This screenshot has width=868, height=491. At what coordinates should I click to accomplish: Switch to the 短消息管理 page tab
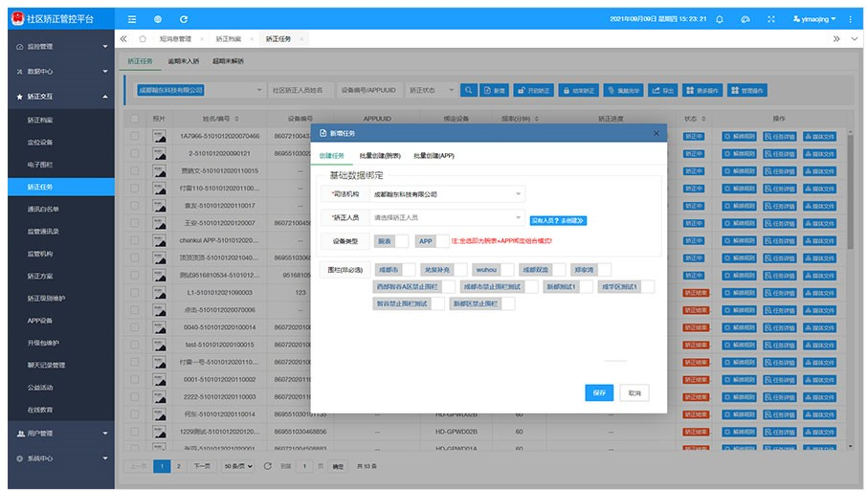pyautogui.click(x=175, y=38)
